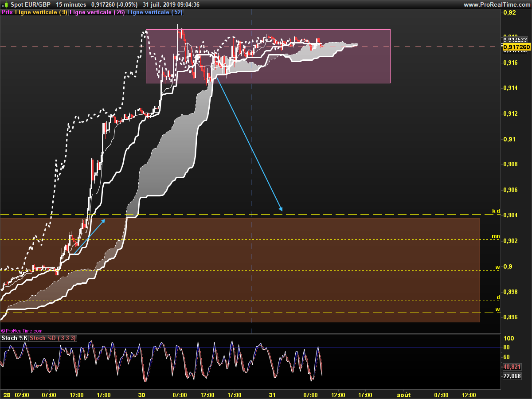Select the Prix indicator label
Screen dimensions: 532x399
point(7,12)
